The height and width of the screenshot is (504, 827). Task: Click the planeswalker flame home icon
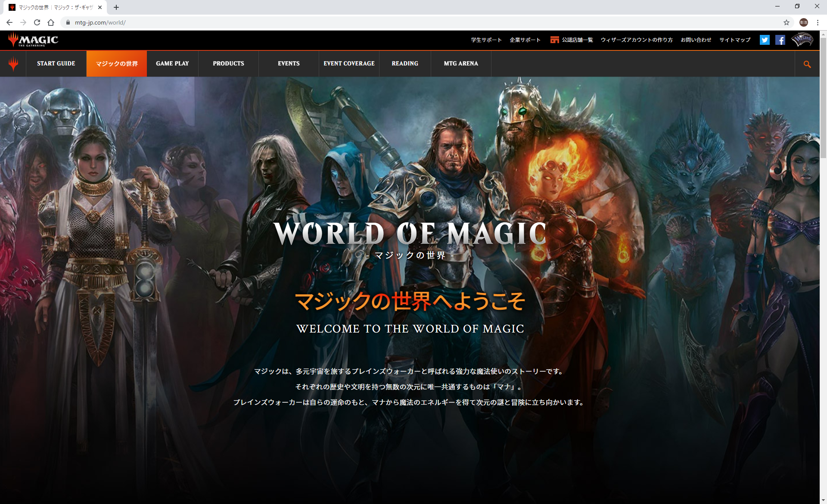click(x=13, y=64)
